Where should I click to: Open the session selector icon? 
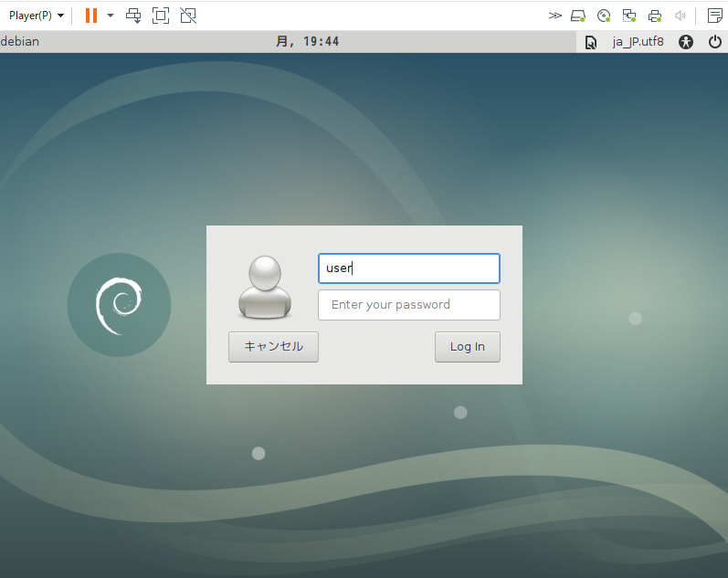click(x=591, y=42)
